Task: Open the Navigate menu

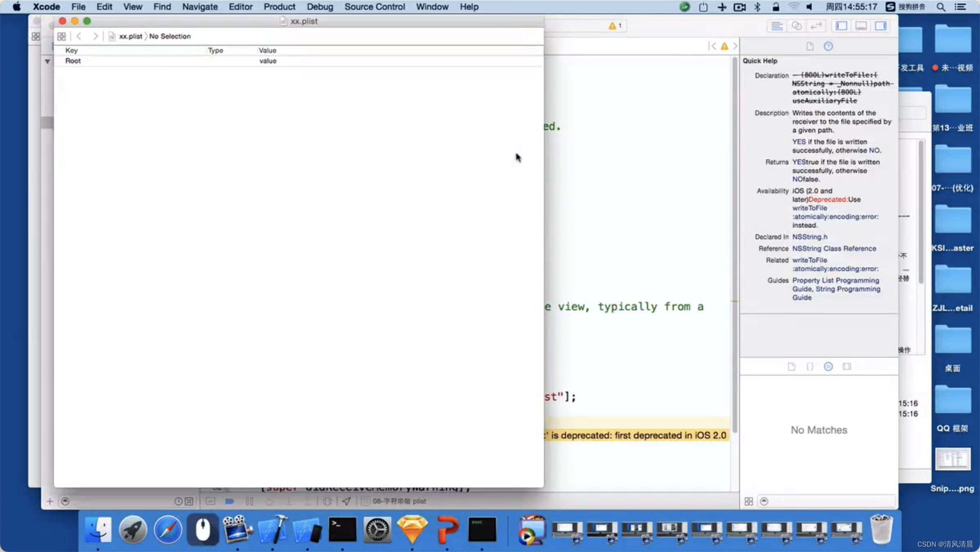Action: pos(200,7)
